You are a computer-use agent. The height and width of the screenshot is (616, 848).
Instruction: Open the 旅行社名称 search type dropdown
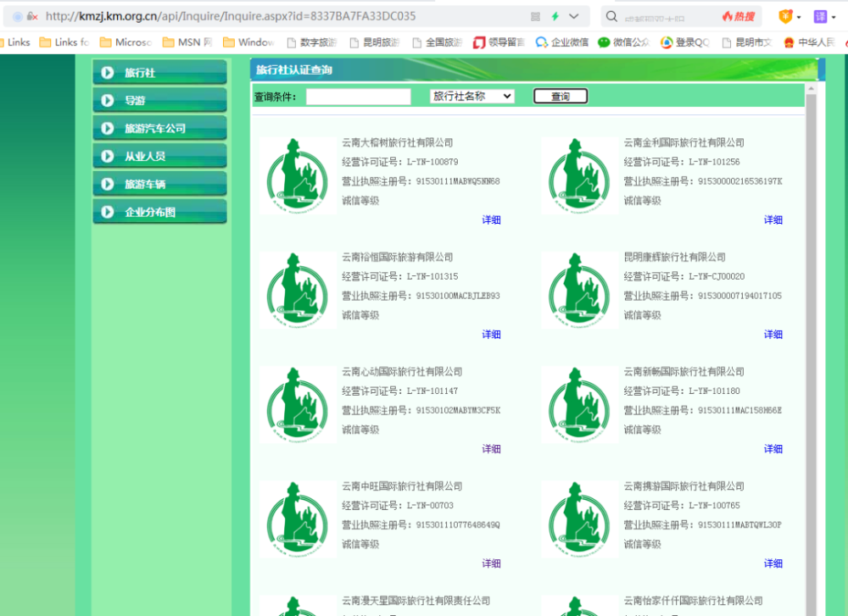click(471, 97)
